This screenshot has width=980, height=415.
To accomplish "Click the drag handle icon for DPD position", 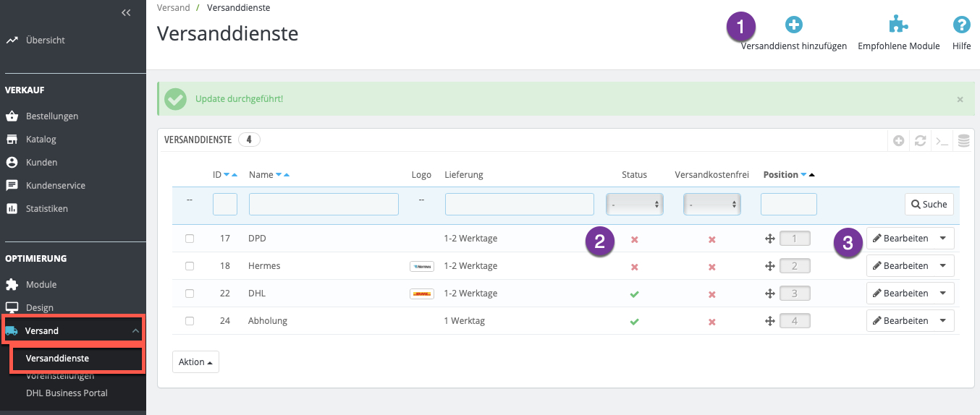I will coord(770,239).
